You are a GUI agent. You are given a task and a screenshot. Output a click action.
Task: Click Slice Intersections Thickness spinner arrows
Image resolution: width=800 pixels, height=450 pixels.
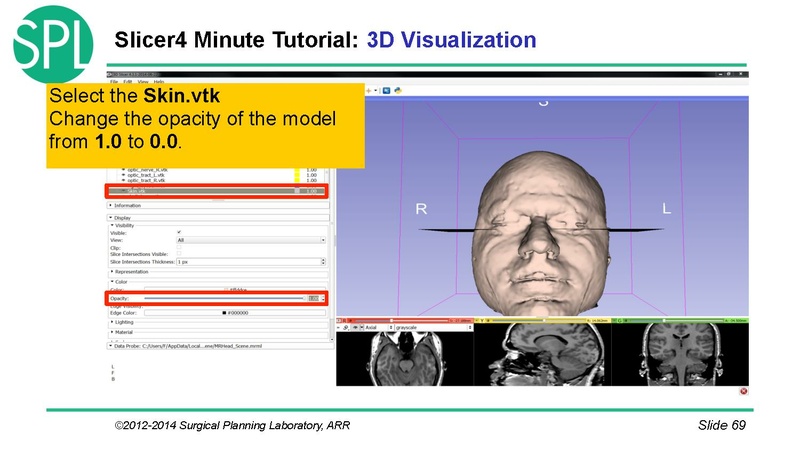click(x=323, y=262)
